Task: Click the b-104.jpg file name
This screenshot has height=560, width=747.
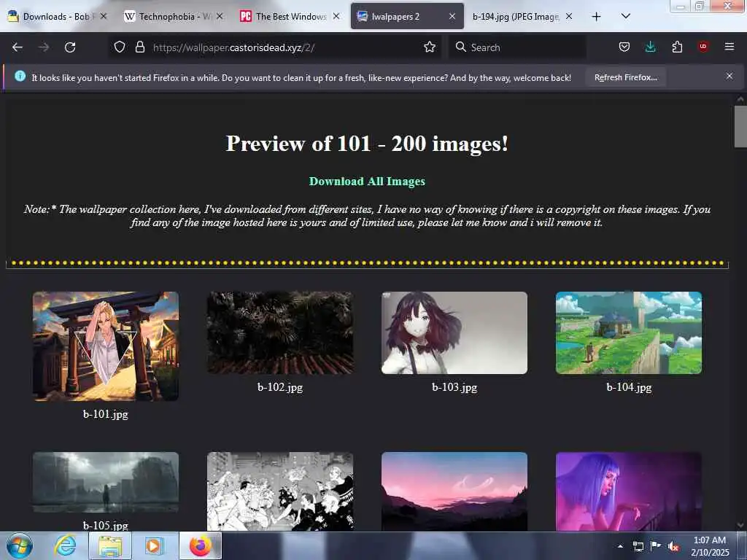Action: (629, 387)
